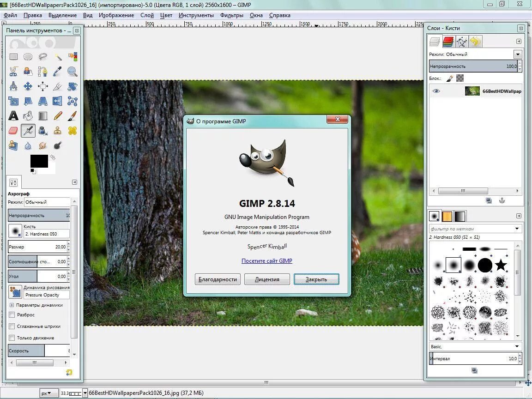
Task: Select the Free Select lasso tool
Action: [43, 57]
